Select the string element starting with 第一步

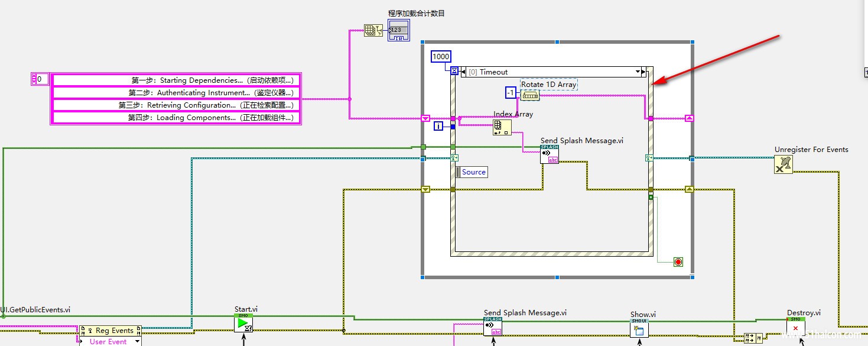pos(176,80)
